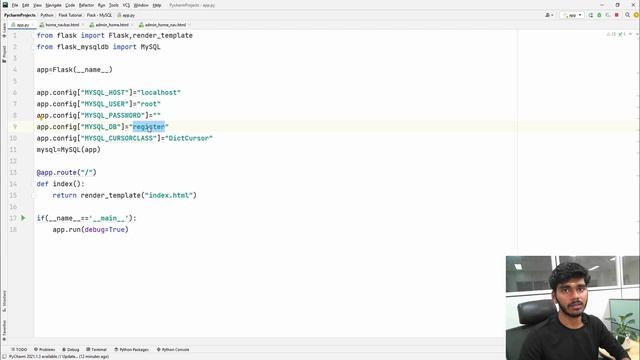The height and width of the screenshot is (360, 640).
Task: Open the Code menu
Action: pos(70,5)
